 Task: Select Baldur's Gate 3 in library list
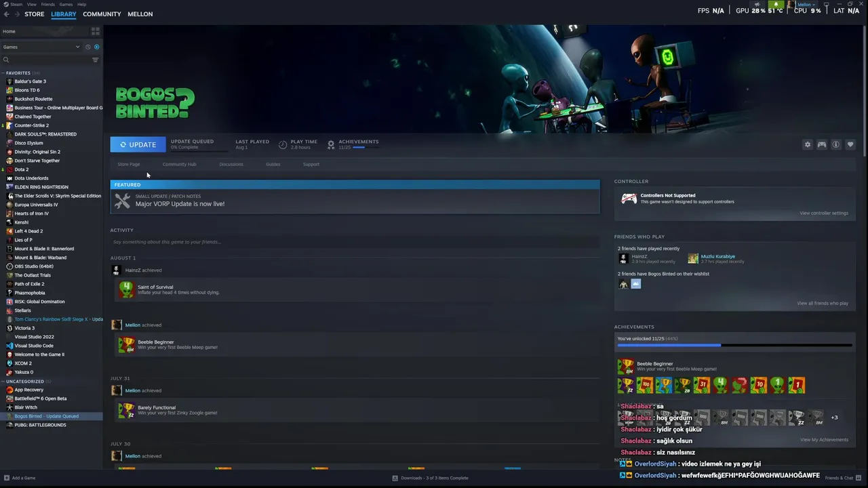[52, 81]
